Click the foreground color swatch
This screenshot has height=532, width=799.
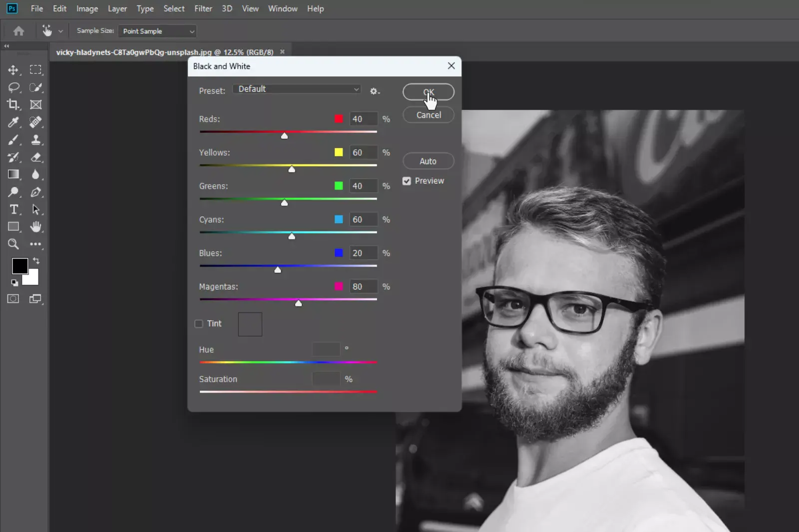[20, 266]
